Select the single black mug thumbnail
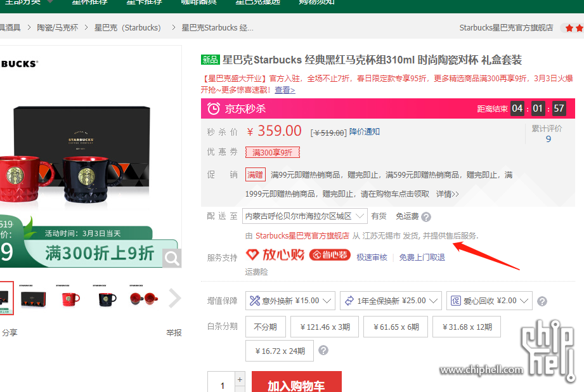Screen dimensions: 584x392 [x=107, y=298]
